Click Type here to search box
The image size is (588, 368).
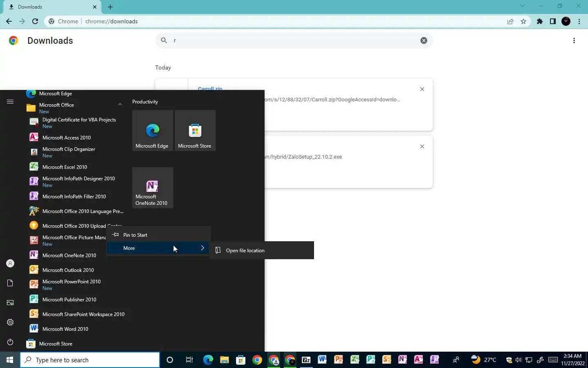click(90, 360)
